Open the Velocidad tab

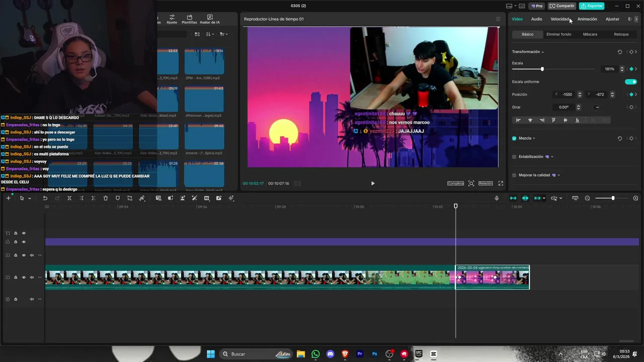560,19
